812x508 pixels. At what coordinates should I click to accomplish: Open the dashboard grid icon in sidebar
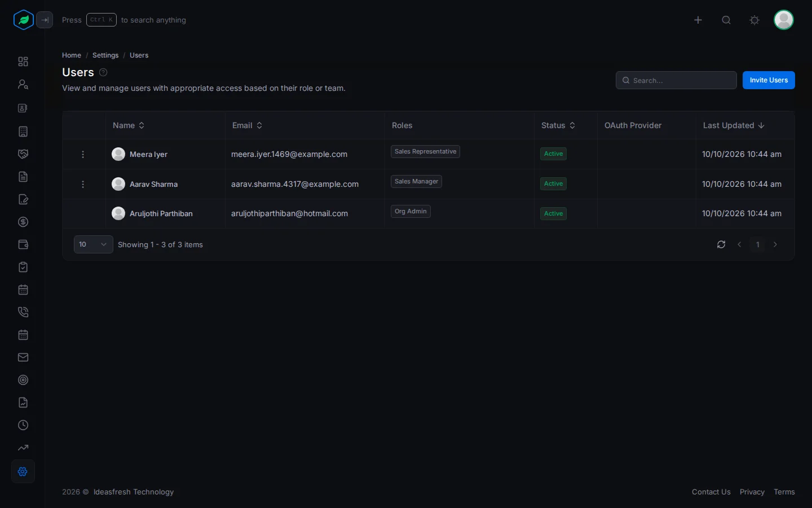pyautogui.click(x=23, y=62)
